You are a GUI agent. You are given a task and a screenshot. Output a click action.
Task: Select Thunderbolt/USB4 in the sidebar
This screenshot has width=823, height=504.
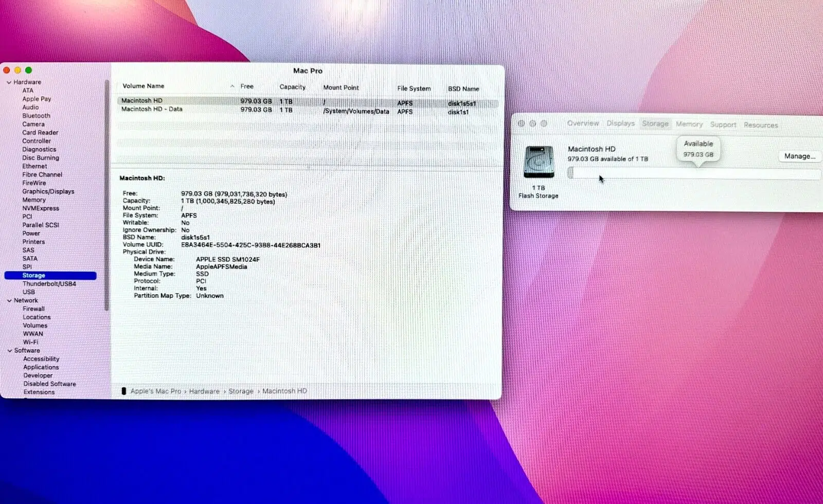pos(49,284)
